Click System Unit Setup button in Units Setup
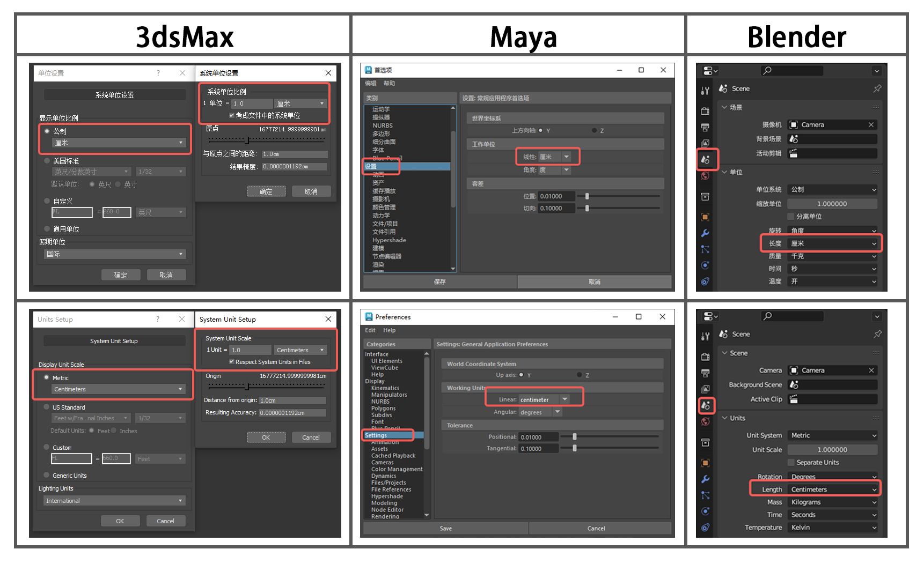 pyautogui.click(x=114, y=341)
